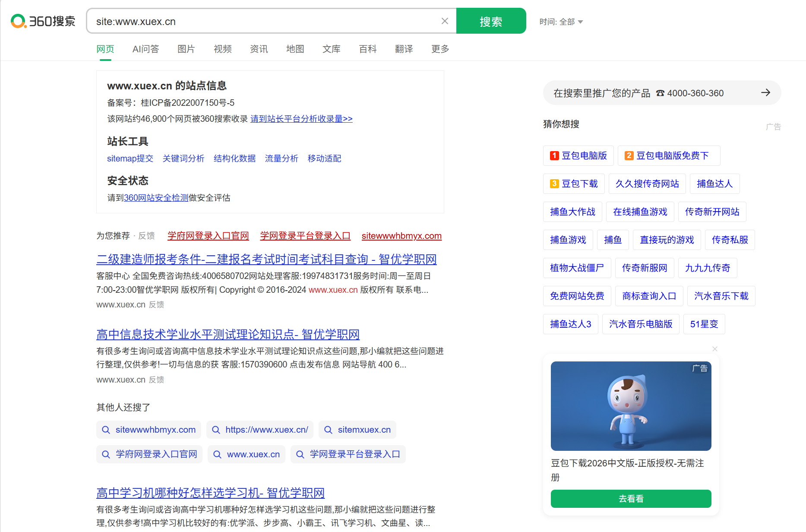Switch to the 翻译 tab
The height and width of the screenshot is (532, 806).
coord(404,49)
